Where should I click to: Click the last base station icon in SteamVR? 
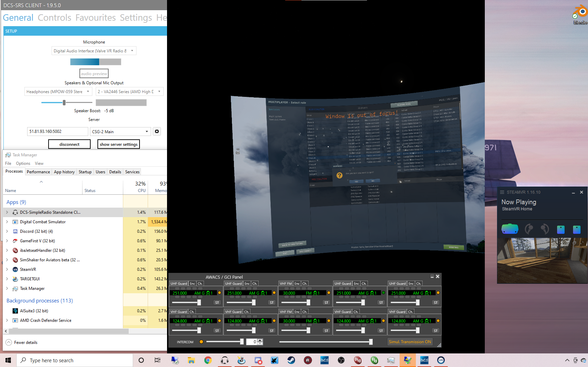(x=577, y=230)
